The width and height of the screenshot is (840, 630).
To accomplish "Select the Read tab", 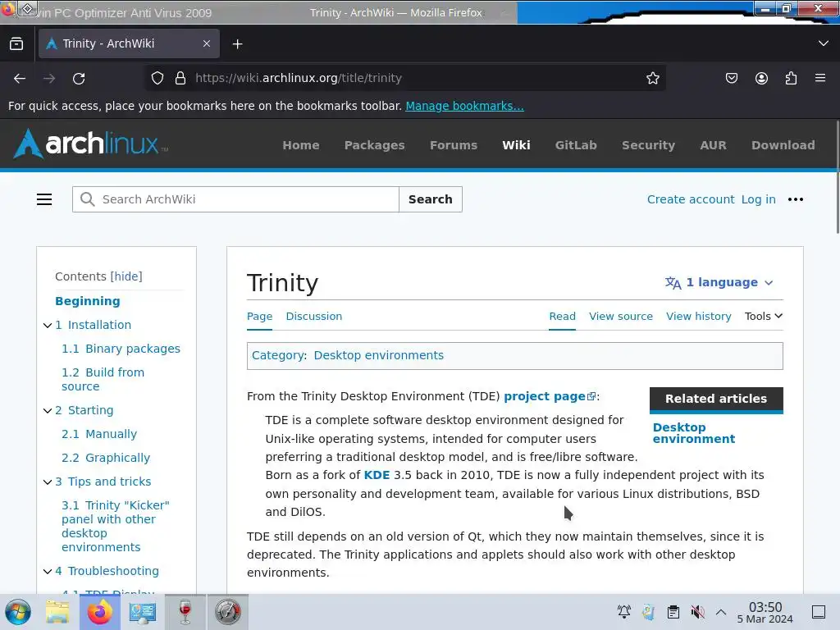I will pyautogui.click(x=563, y=316).
